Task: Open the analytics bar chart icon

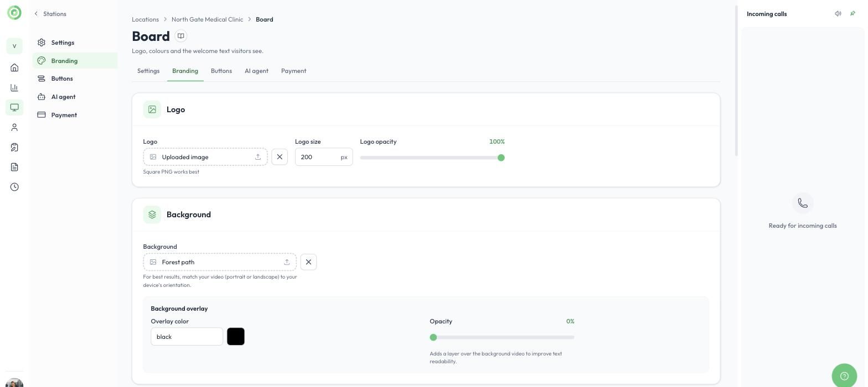Action: coord(14,87)
